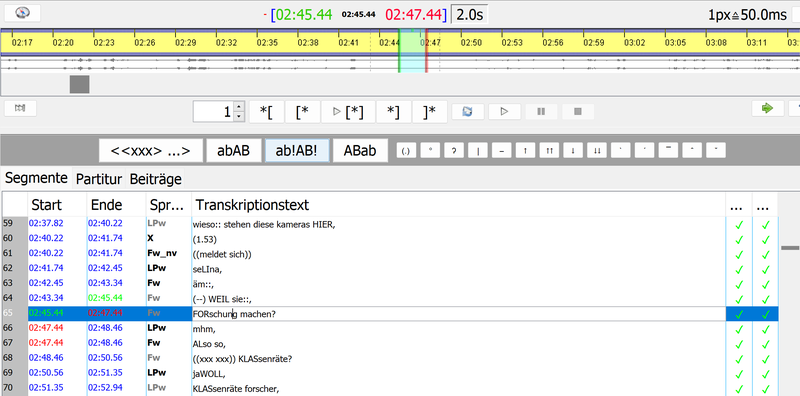Click the table's vertical scrollbar thumb
This screenshot has width=800, height=396.
click(790, 248)
